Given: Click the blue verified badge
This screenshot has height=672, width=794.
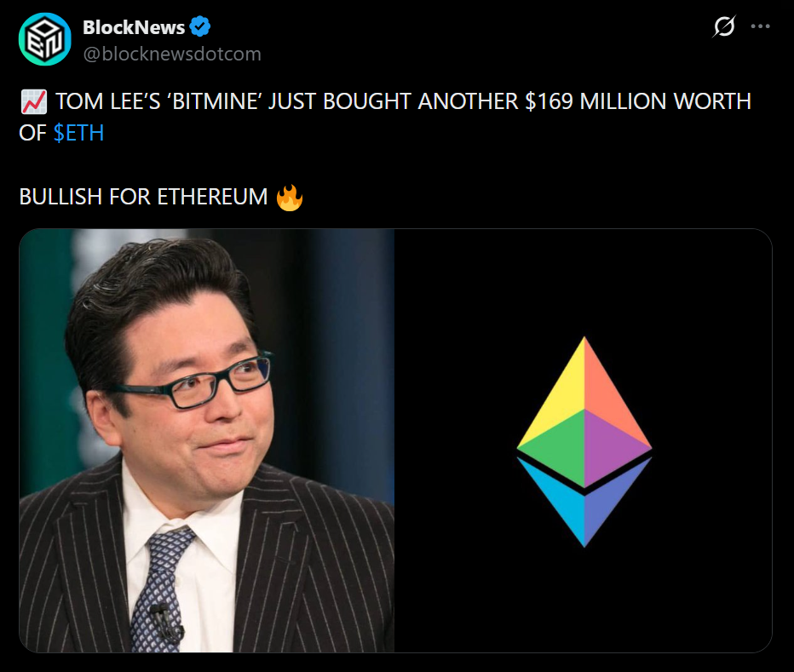Looking at the screenshot, I should 200,26.
